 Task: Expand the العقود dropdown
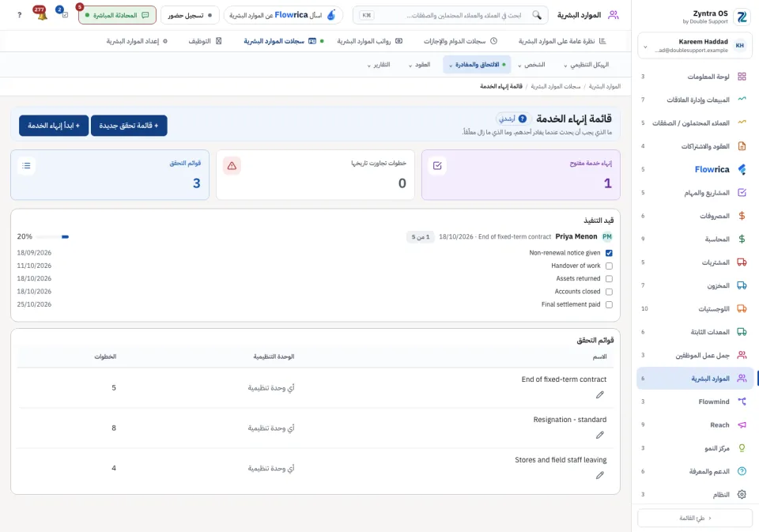click(419, 65)
